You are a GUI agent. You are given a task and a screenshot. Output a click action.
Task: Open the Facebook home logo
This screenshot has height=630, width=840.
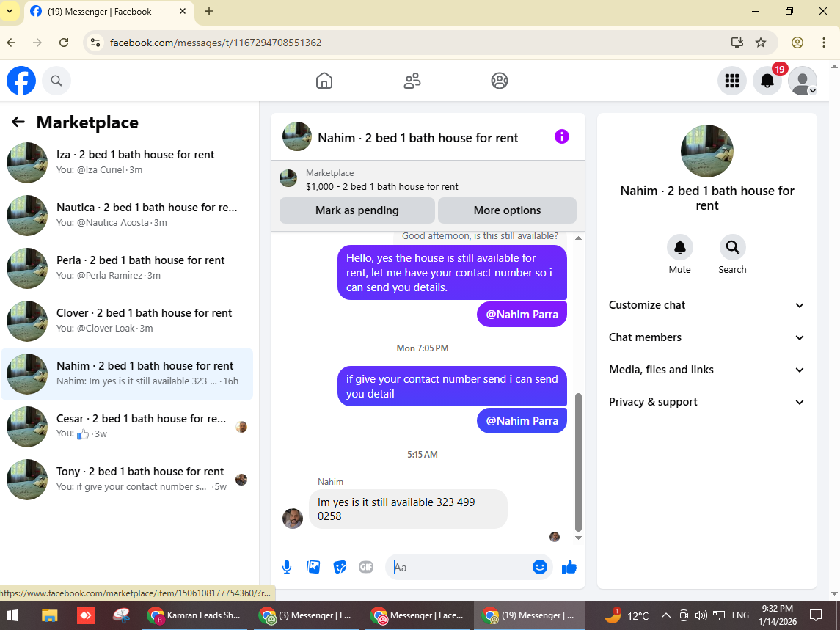click(21, 81)
